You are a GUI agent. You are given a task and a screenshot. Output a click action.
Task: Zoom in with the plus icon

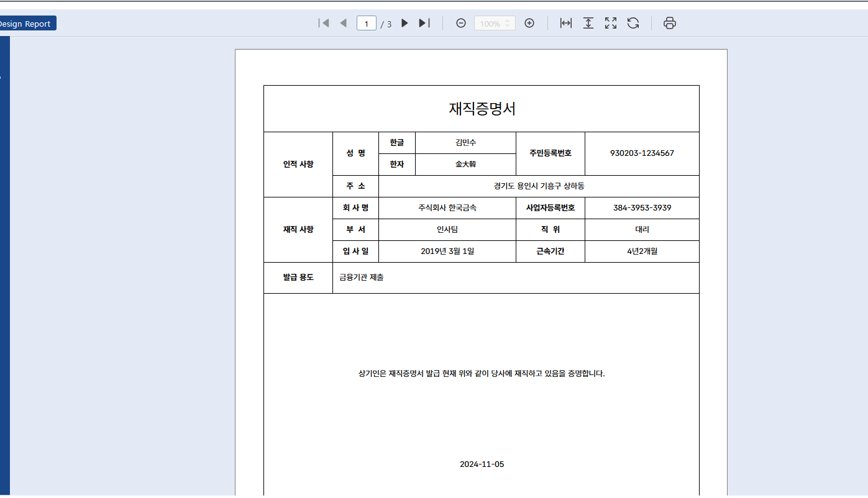[529, 23]
